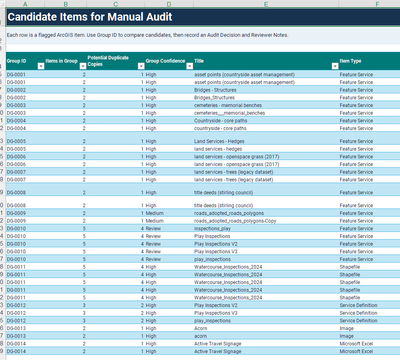The height and width of the screenshot is (360, 400).
Task: Select the Acorn image title cell
Action: pos(266,328)
